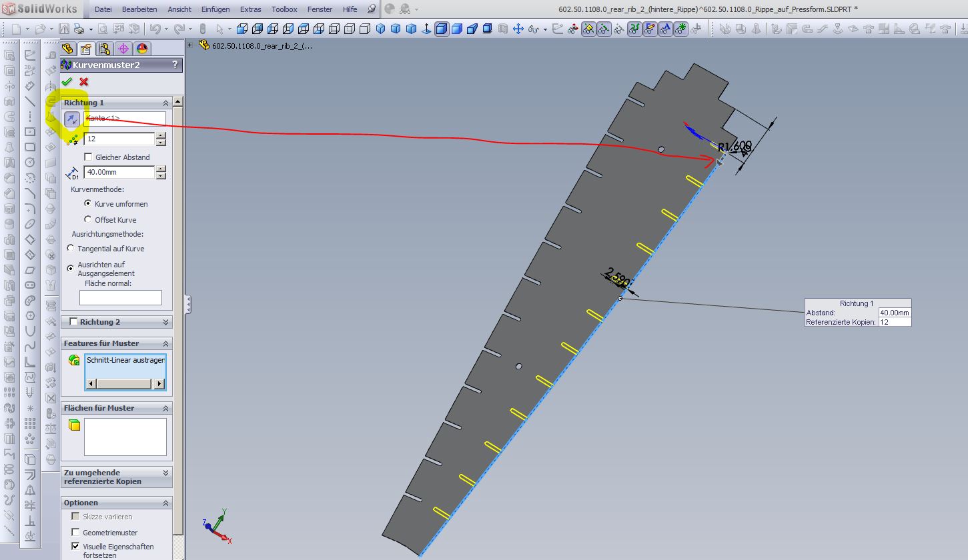
Task: Check the Geometriemuster option
Action: [75, 532]
